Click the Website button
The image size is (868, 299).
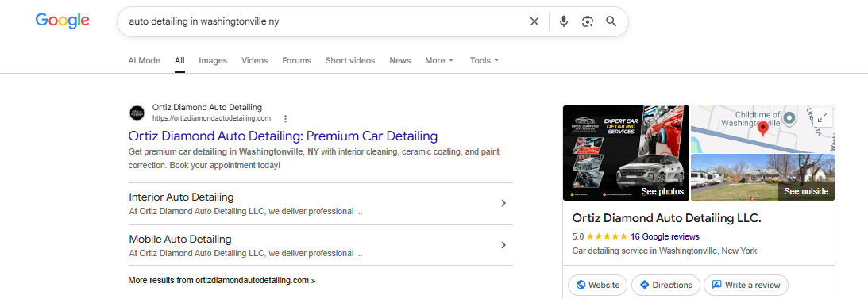click(x=598, y=286)
